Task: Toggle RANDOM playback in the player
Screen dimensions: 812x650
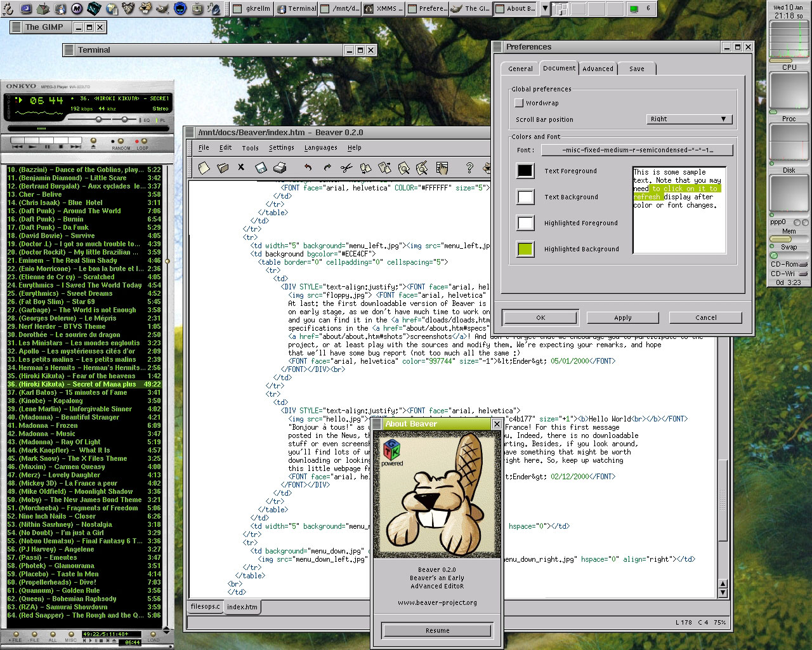Action: pos(121,142)
